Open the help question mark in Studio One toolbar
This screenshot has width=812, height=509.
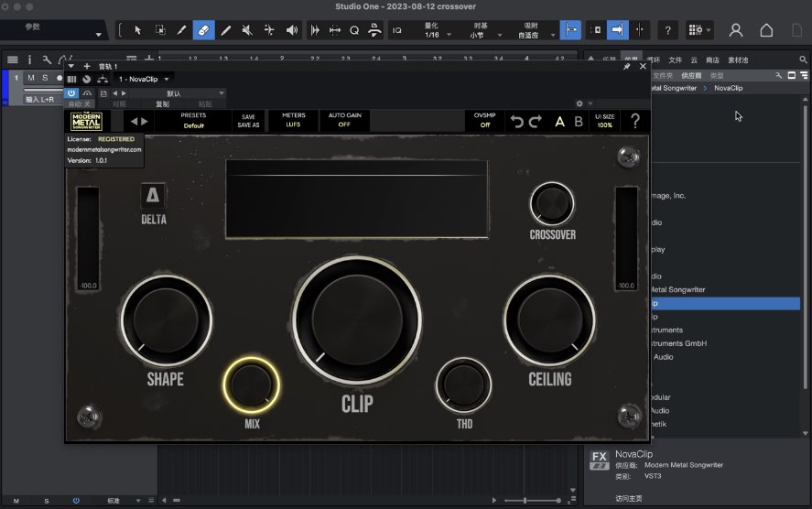coord(668,30)
